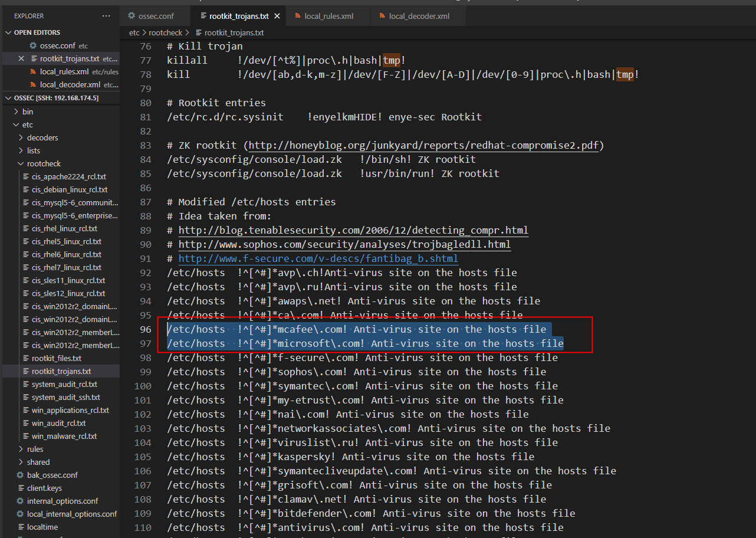This screenshot has width=756, height=538.
Task: Switch to the local_decoder.xml tab
Action: point(418,16)
